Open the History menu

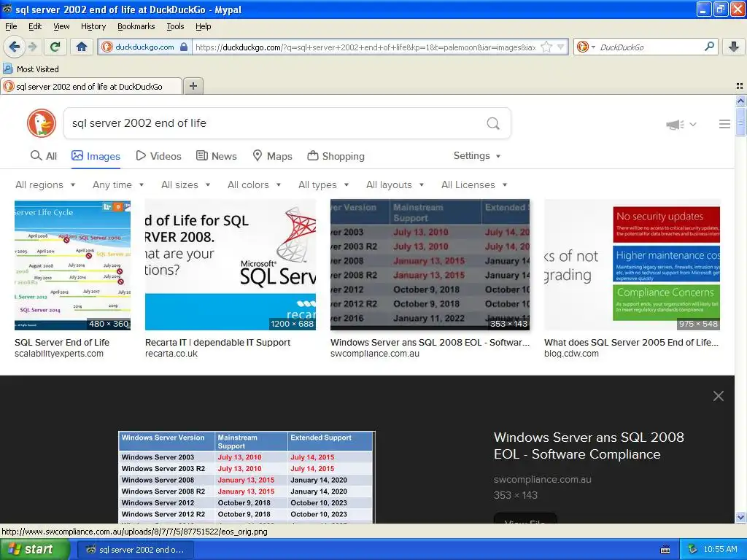(93, 26)
